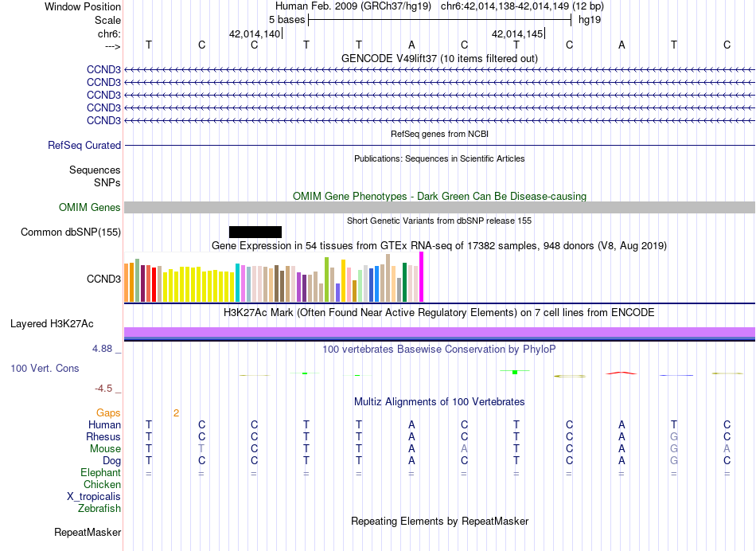This screenshot has width=756, height=551.
Task: Select the Chicken species label
Action: click(x=102, y=484)
